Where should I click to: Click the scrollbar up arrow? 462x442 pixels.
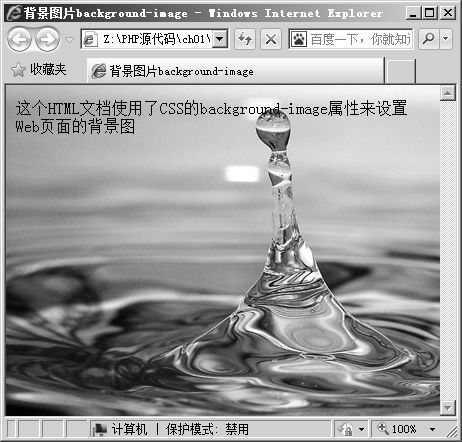(448, 93)
